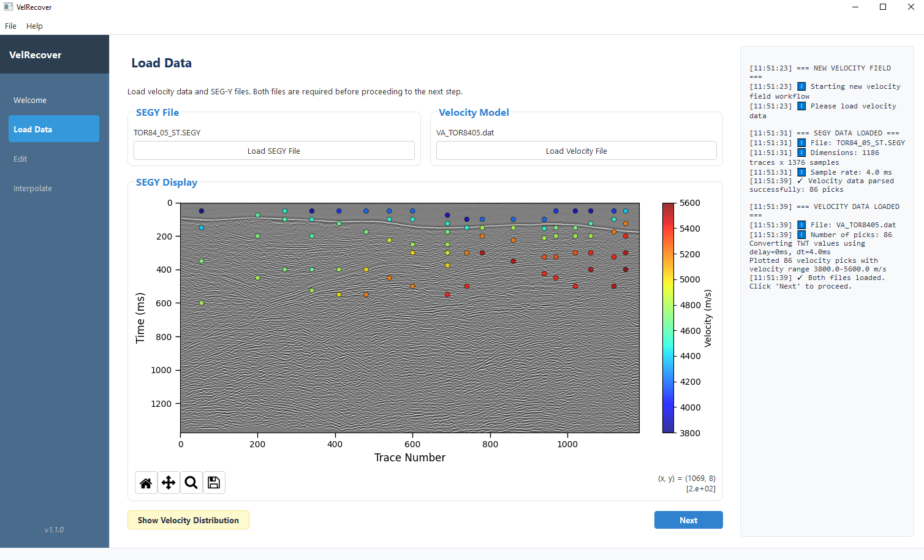The width and height of the screenshot is (924, 560).
Task: Click the VelRecover sidebar title
Action: click(36, 55)
